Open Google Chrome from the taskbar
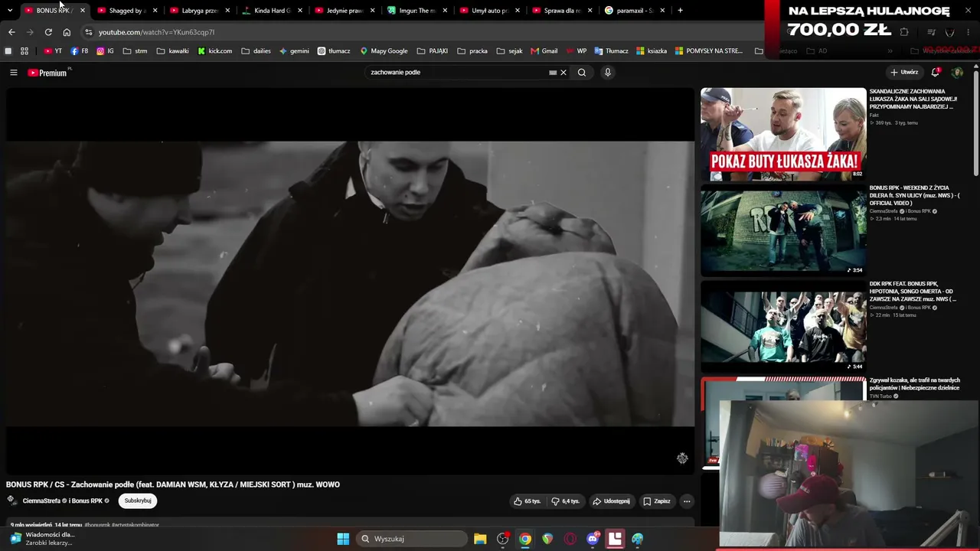Screen dimensions: 980x551 pos(525,539)
